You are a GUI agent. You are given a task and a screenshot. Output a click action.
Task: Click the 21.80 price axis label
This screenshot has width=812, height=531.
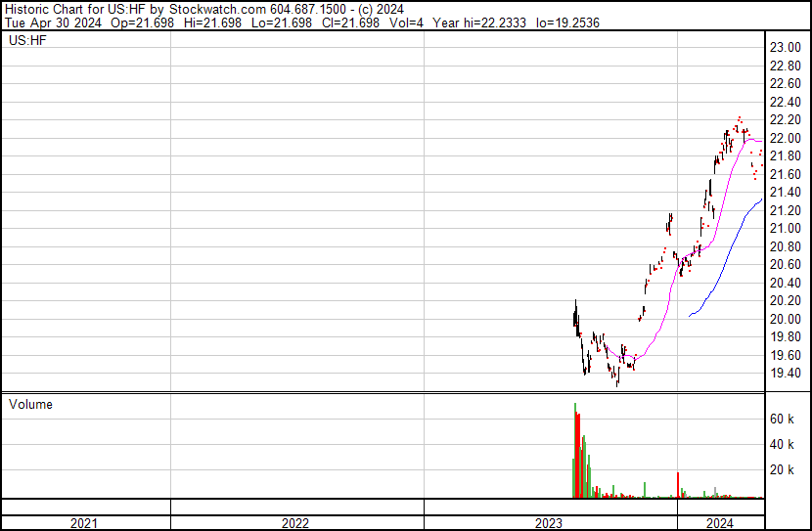coord(785,156)
